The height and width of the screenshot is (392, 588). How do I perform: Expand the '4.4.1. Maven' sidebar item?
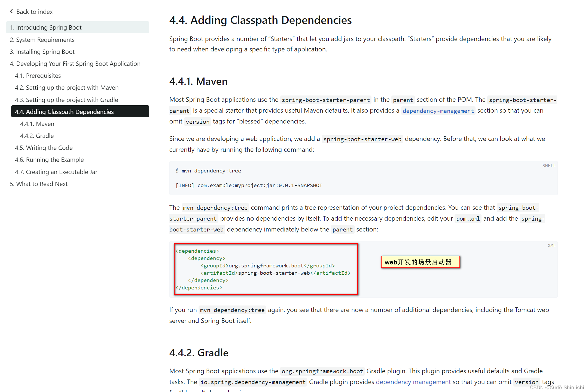(x=38, y=123)
